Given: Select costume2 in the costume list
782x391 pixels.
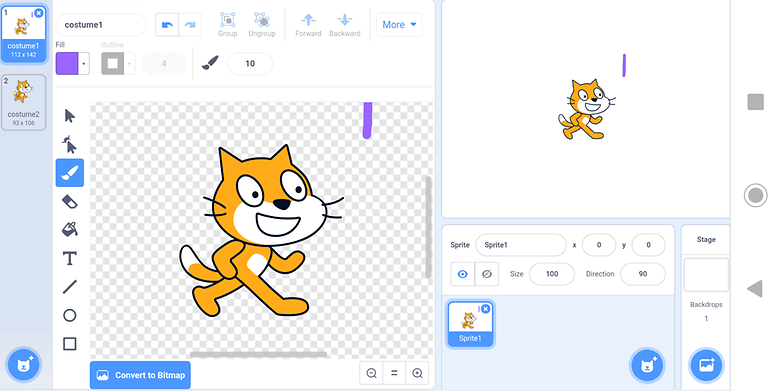Looking at the screenshot, I should [x=23, y=102].
